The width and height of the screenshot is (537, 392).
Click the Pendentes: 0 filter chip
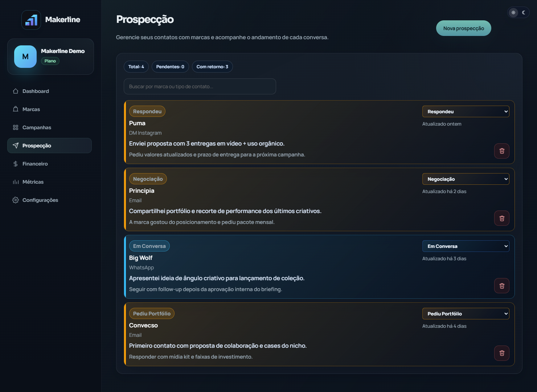170,67
